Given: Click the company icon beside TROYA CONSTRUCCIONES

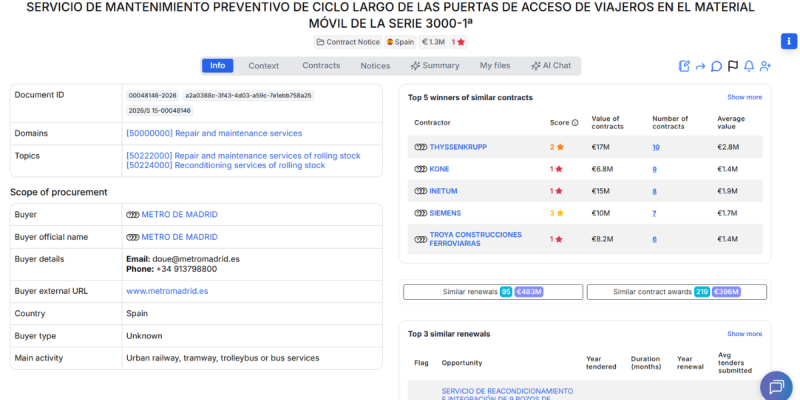Looking at the screenshot, I should tap(420, 239).
